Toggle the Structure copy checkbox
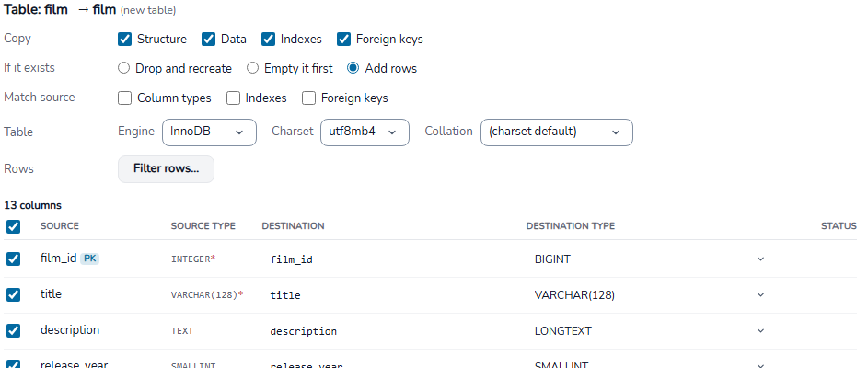Screen dimensions: 868x368 click(x=125, y=40)
